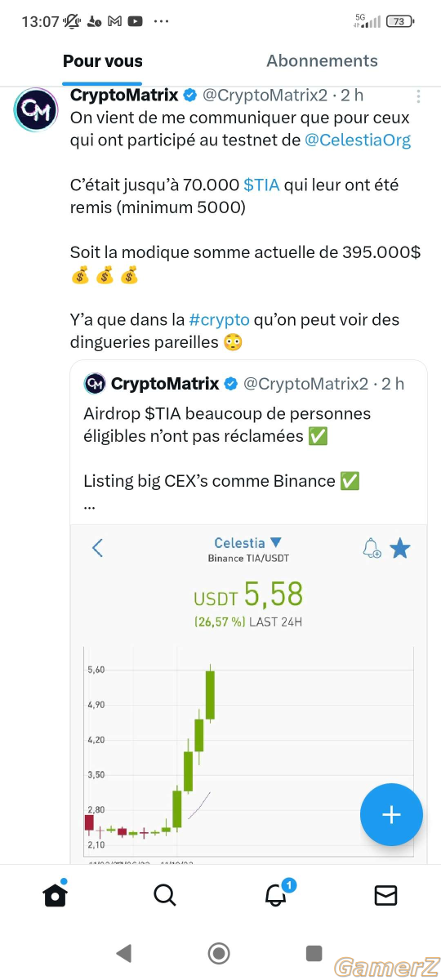Viewport: 441px width, 980px height.
Task: Tap the price alert bell icon
Action: tap(372, 548)
